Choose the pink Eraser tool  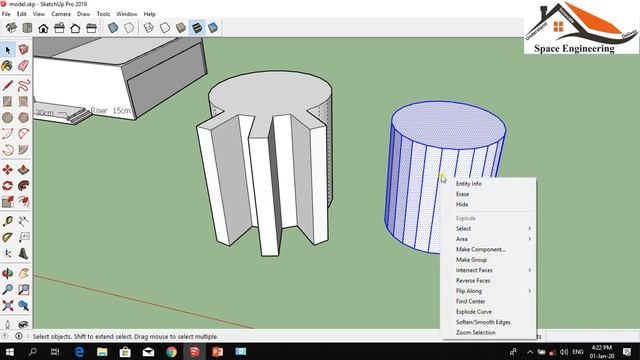[x=23, y=66]
